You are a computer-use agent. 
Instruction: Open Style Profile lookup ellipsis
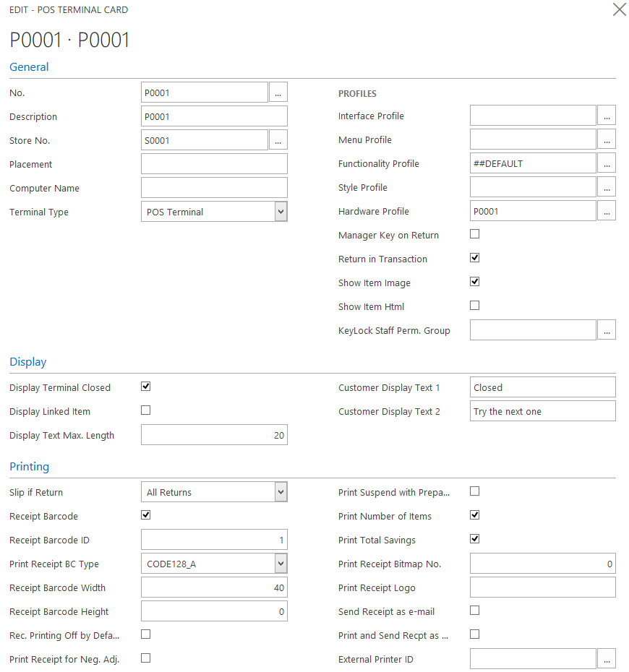[x=607, y=187]
